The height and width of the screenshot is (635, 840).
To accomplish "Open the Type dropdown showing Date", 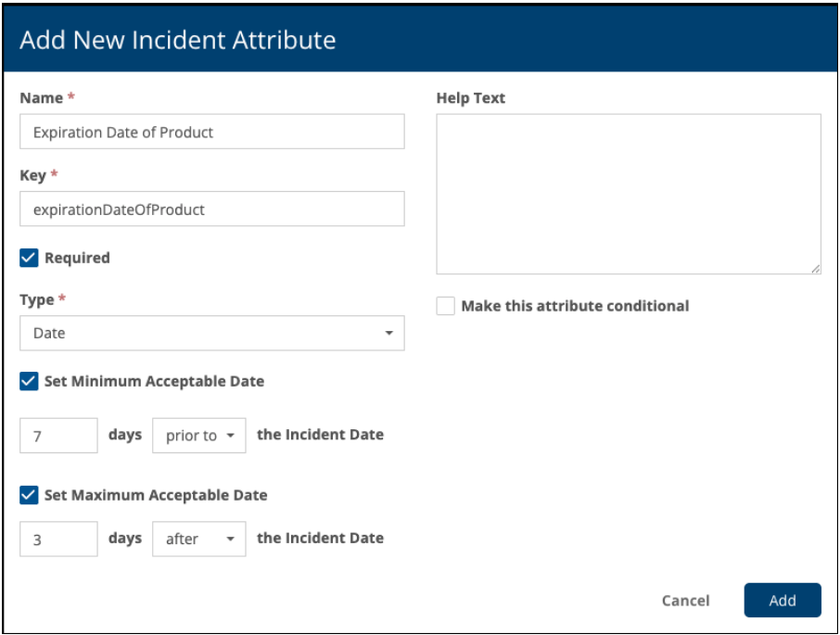I will click(x=211, y=333).
